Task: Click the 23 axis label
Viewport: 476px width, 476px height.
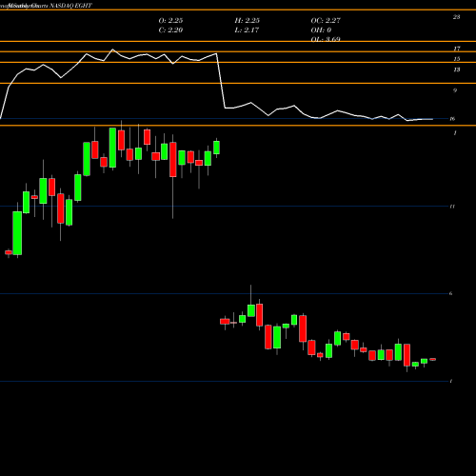Action: pyautogui.click(x=456, y=17)
